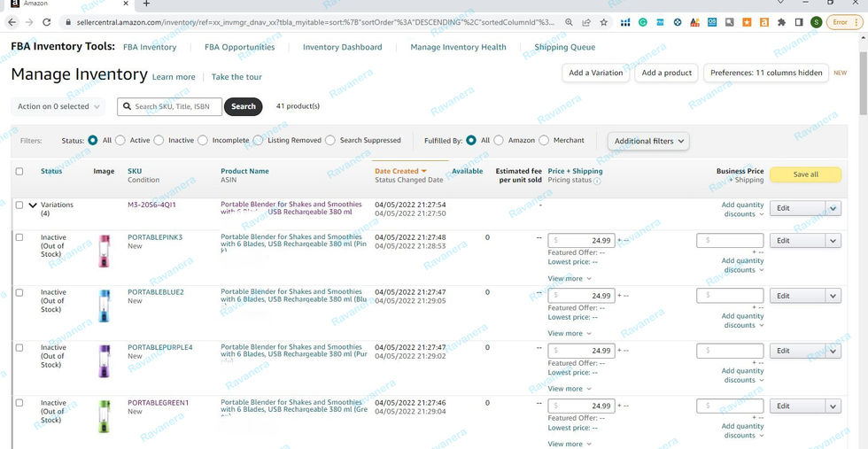Filter by Search Suppressed status
868x449 pixels.
(330, 141)
